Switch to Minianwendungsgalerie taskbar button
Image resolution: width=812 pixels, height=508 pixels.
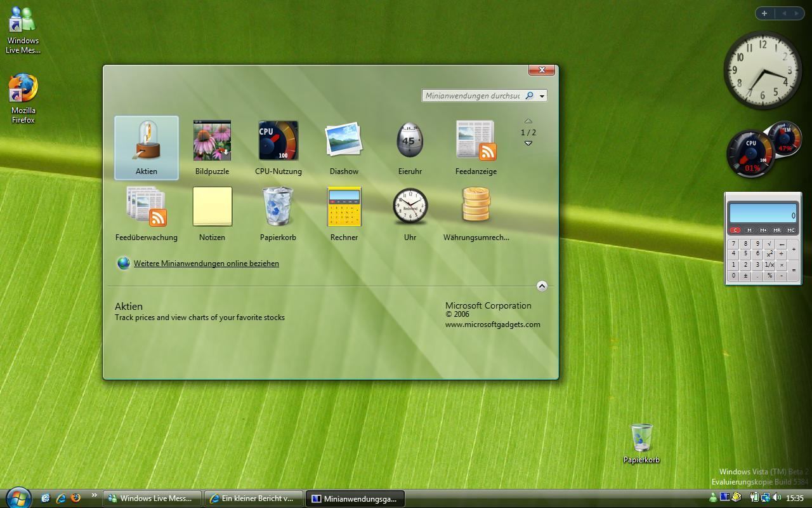(x=355, y=498)
